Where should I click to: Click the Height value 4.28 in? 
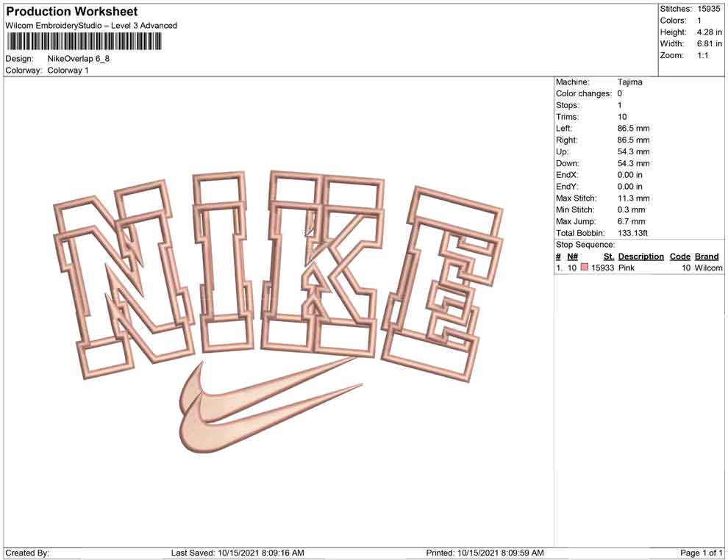click(x=709, y=32)
